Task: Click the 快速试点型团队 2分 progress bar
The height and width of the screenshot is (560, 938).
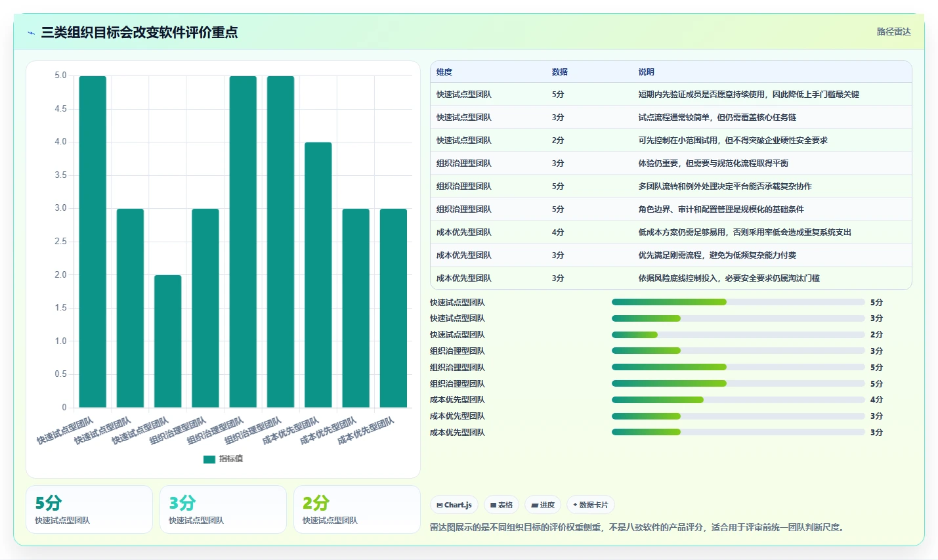Action: pyautogui.click(x=738, y=335)
